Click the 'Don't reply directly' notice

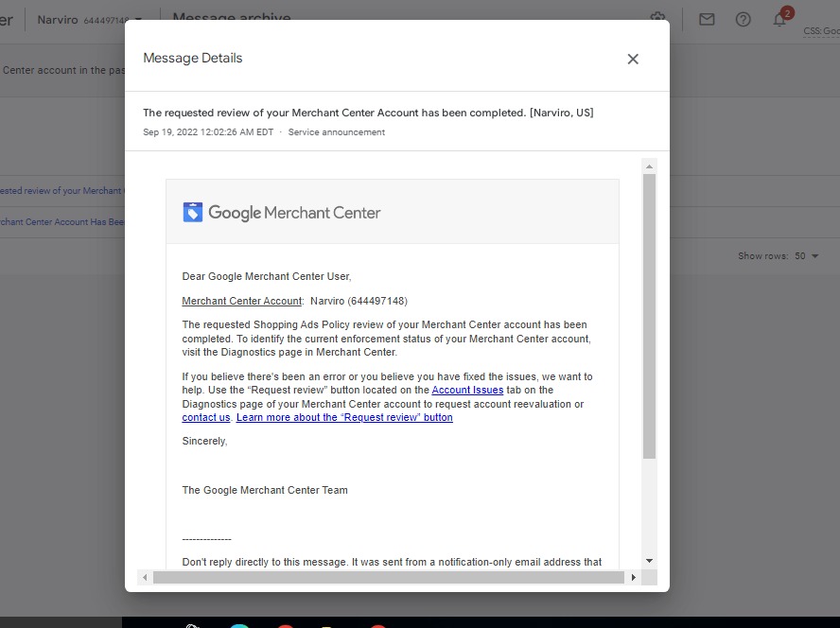tap(392, 562)
